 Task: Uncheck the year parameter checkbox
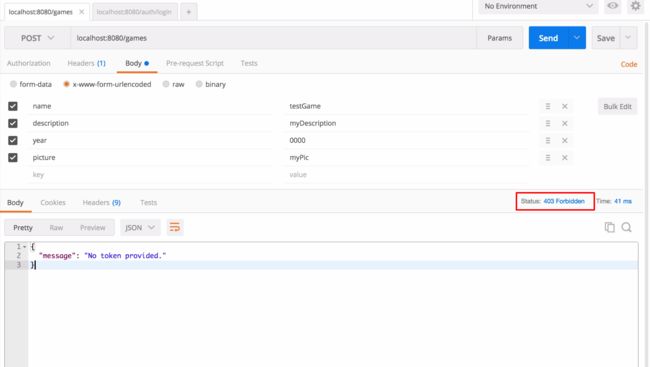click(13, 141)
